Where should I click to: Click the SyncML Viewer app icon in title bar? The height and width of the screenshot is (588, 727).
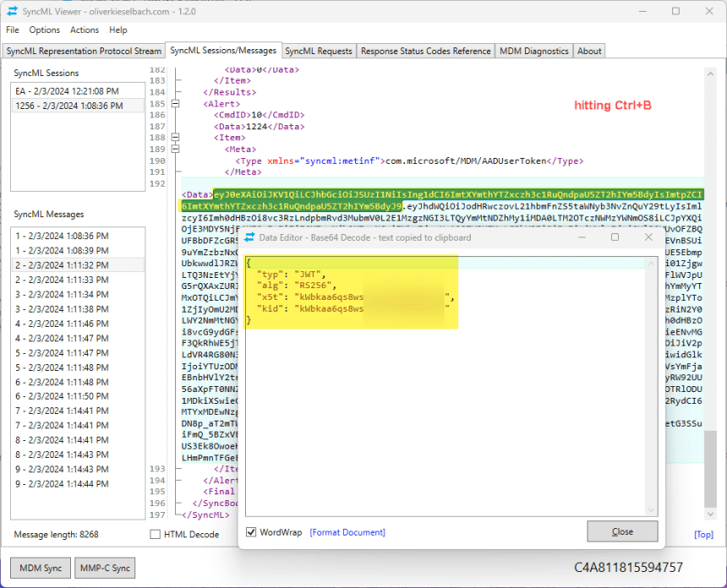[x=13, y=11]
